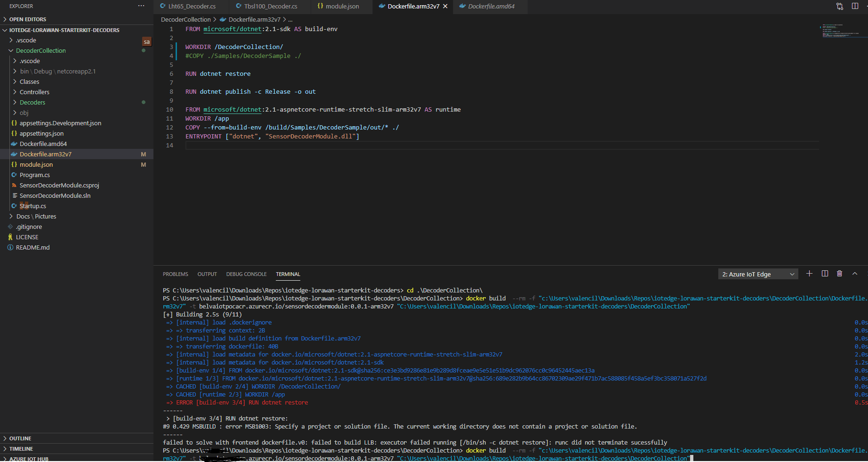Open SensorDecoderModule.csproj file
Image resolution: width=868 pixels, height=462 pixels.
(x=77, y=185)
